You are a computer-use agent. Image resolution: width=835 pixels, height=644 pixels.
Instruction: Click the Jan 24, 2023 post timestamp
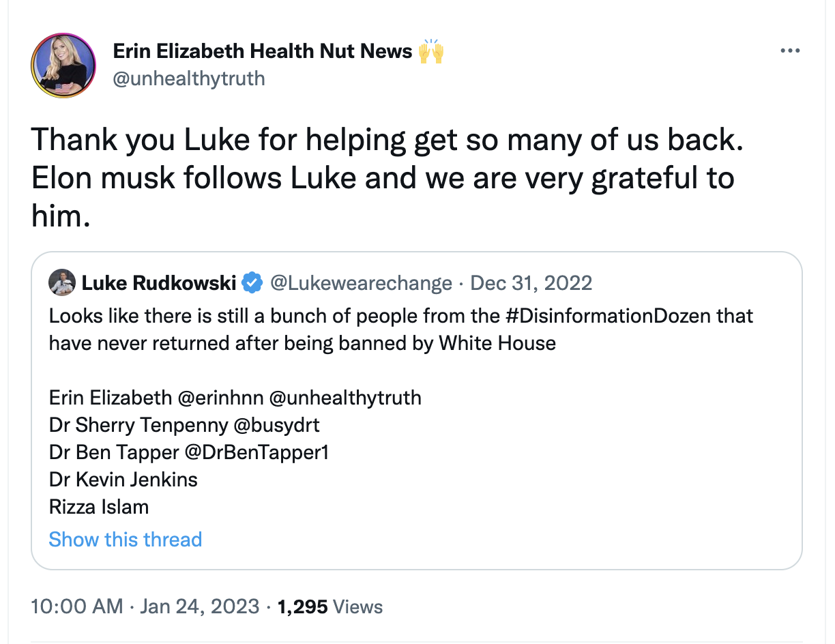(200, 606)
